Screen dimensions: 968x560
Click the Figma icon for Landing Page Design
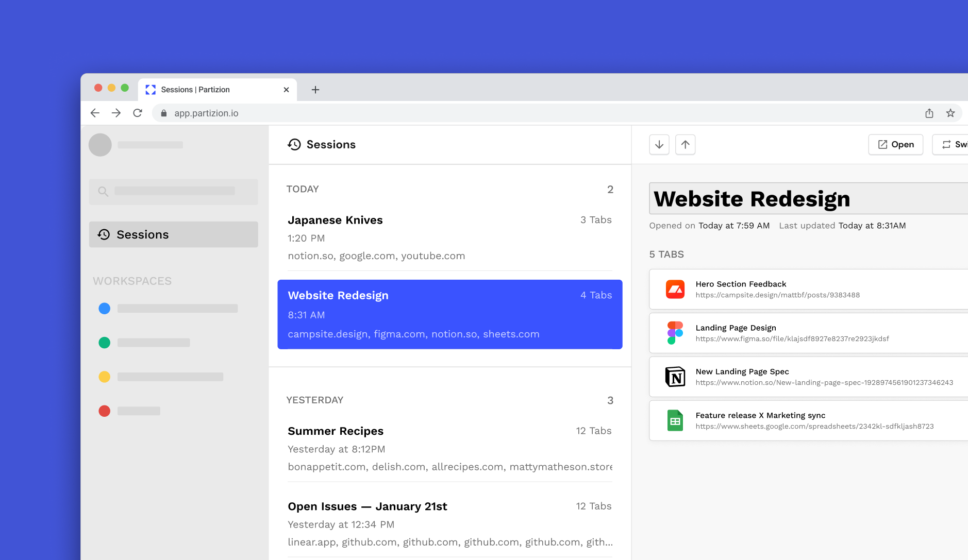pyautogui.click(x=675, y=332)
